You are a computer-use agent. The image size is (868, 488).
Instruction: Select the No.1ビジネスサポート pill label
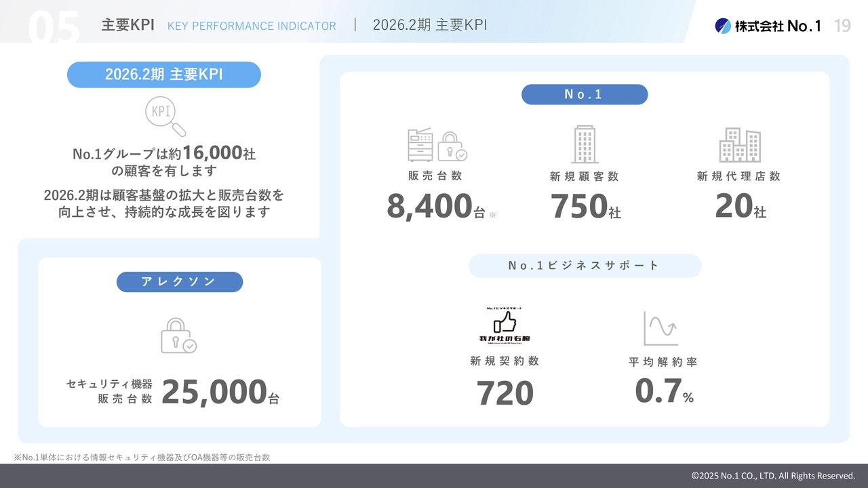coord(585,266)
